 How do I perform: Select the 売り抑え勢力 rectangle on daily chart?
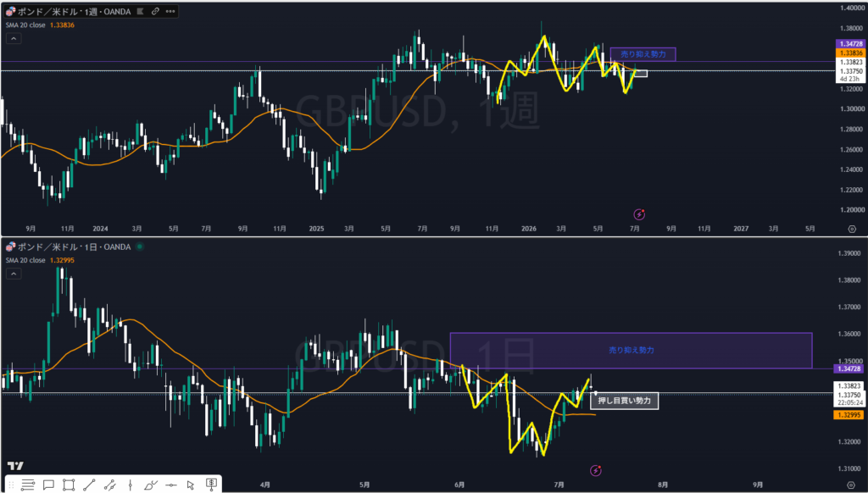coord(631,350)
